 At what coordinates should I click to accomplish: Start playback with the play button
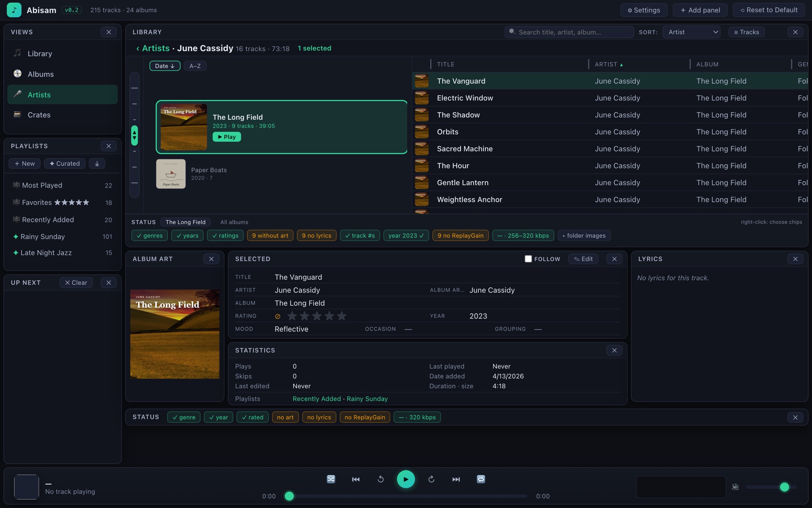click(x=406, y=479)
